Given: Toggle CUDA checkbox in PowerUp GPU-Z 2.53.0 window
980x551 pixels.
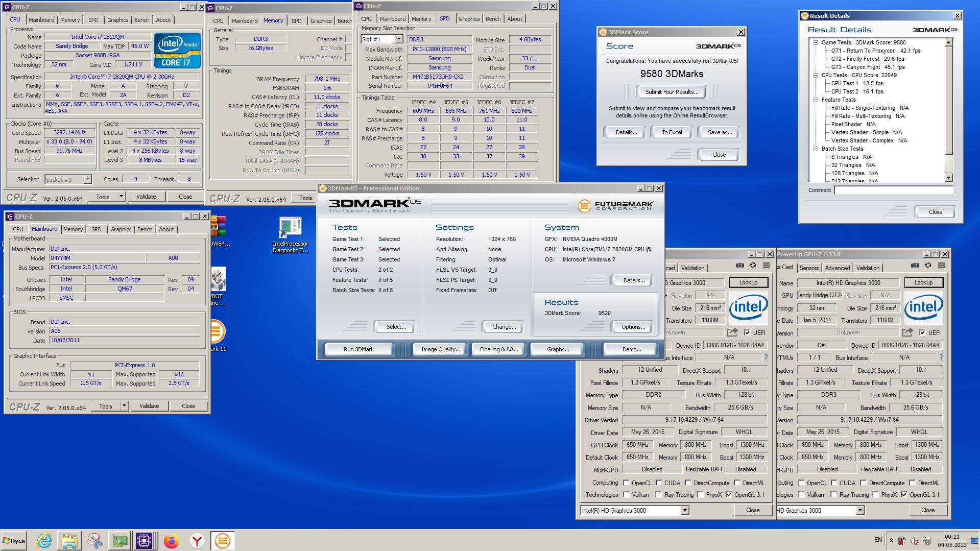Looking at the screenshot, I should point(834,483).
